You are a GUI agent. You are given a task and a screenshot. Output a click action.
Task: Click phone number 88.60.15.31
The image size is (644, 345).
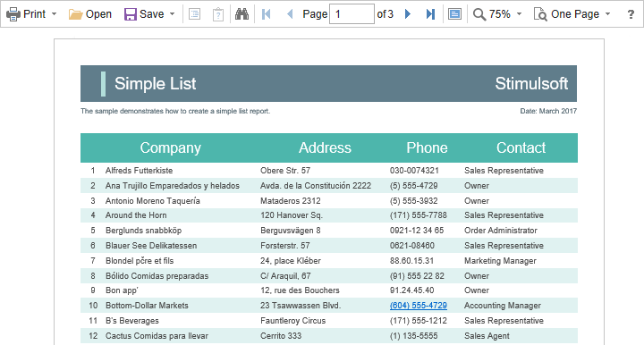click(412, 261)
